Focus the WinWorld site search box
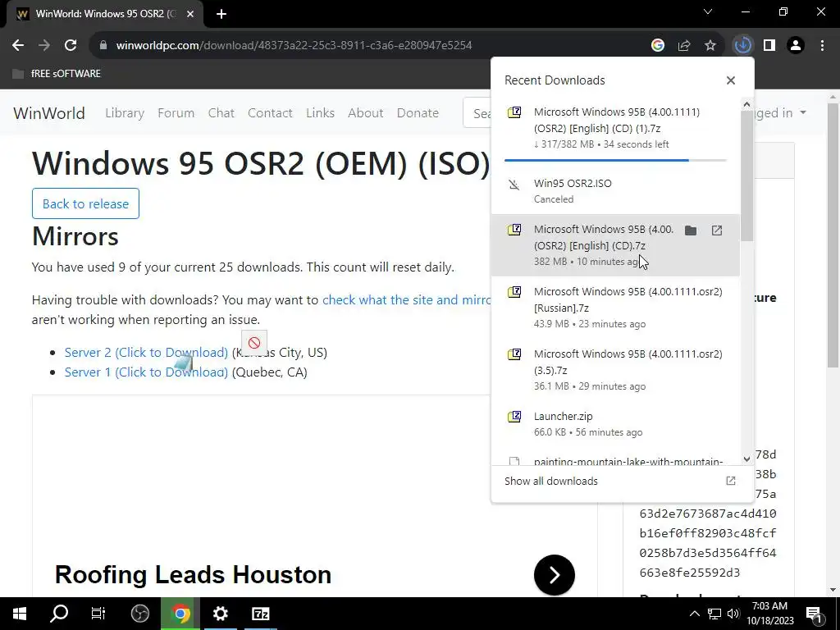The image size is (840, 630). 477,113
